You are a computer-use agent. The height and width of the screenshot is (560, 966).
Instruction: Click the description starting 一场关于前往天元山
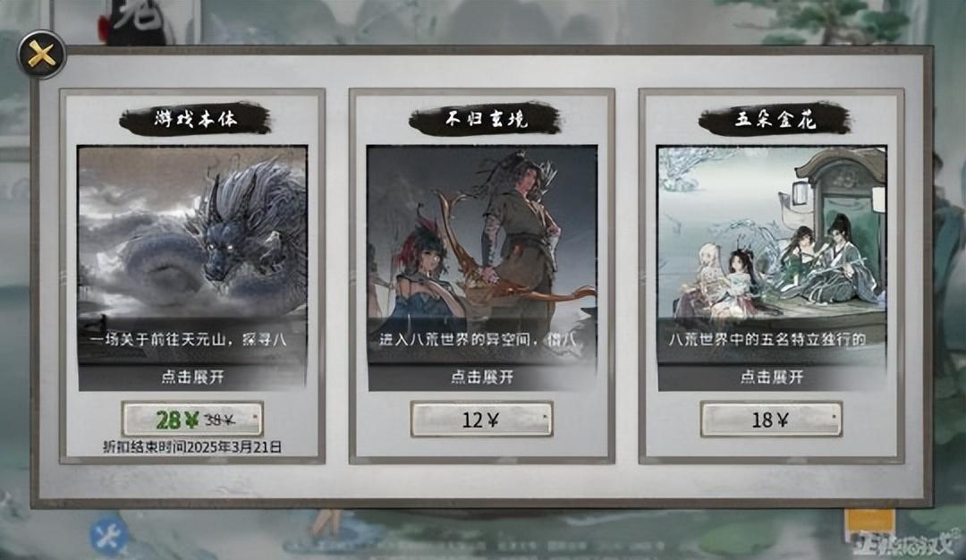188,339
